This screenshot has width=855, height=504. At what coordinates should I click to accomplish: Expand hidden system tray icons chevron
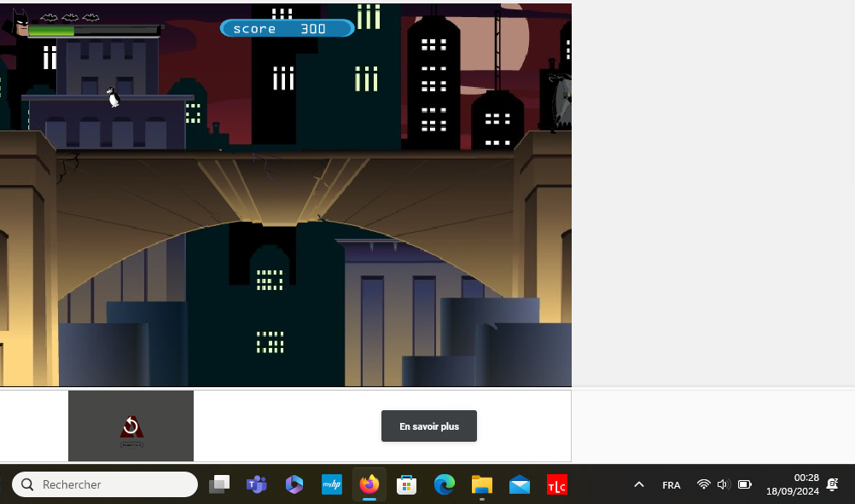click(x=638, y=484)
